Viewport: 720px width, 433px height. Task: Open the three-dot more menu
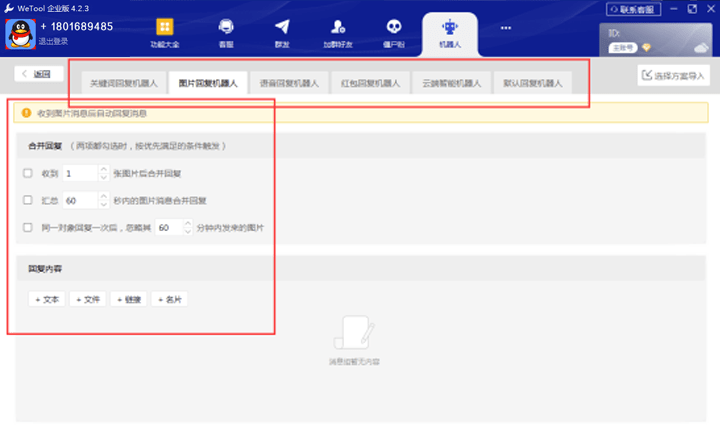tap(506, 28)
